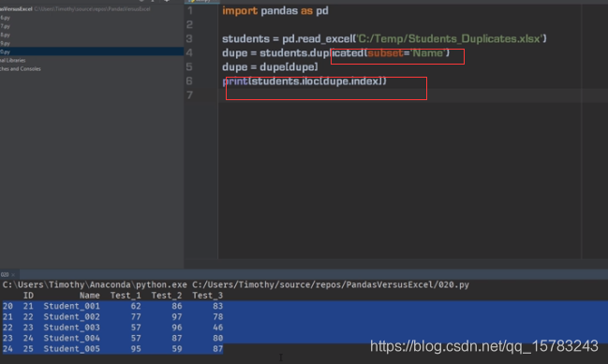Image resolution: width=608 pixels, height=364 pixels.
Task: Click 'Student_005' in console output
Action: tap(72, 349)
